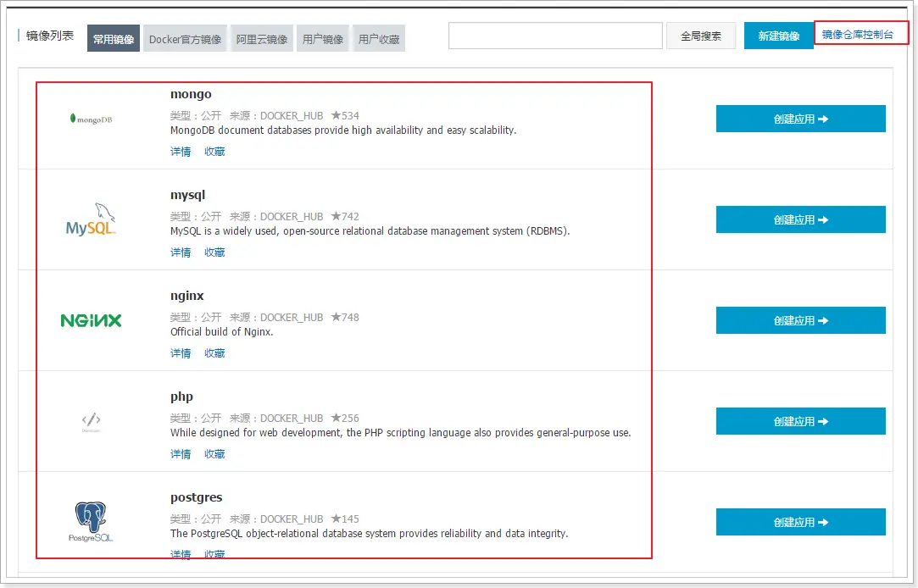View 详情 of the mysql image

(181, 252)
